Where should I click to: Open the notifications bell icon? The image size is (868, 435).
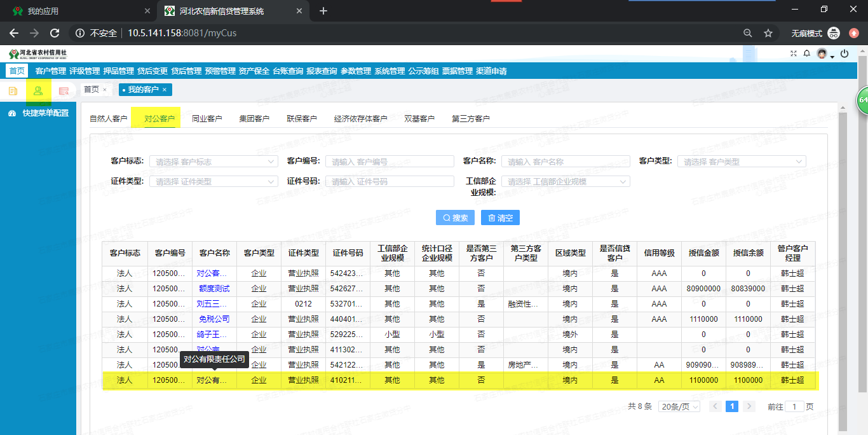tap(806, 53)
